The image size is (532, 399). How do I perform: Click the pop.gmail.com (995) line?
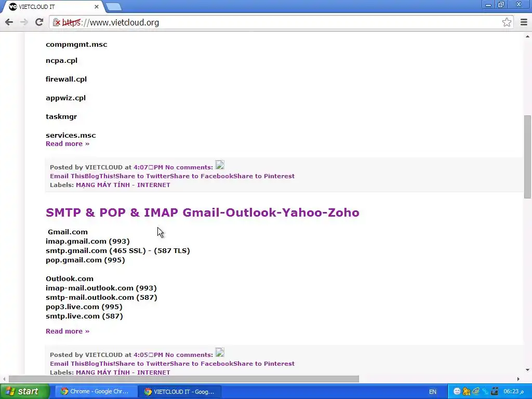pyautogui.click(x=85, y=260)
